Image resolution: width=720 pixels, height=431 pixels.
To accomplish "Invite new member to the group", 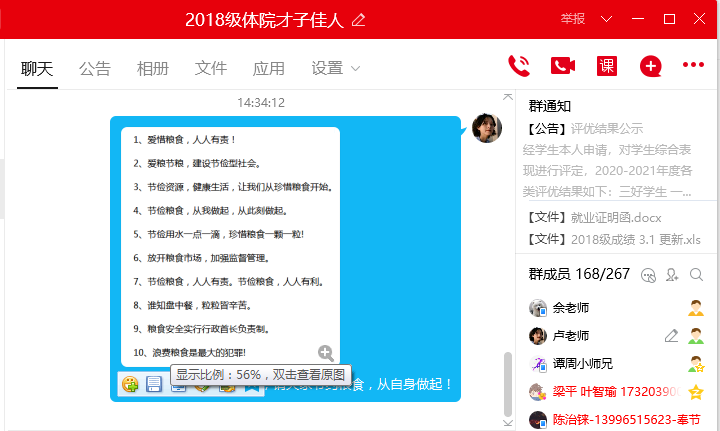I will pos(672,274).
